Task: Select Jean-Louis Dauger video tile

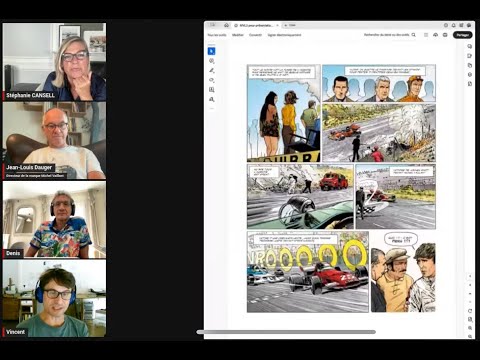Action: (54, 141)
